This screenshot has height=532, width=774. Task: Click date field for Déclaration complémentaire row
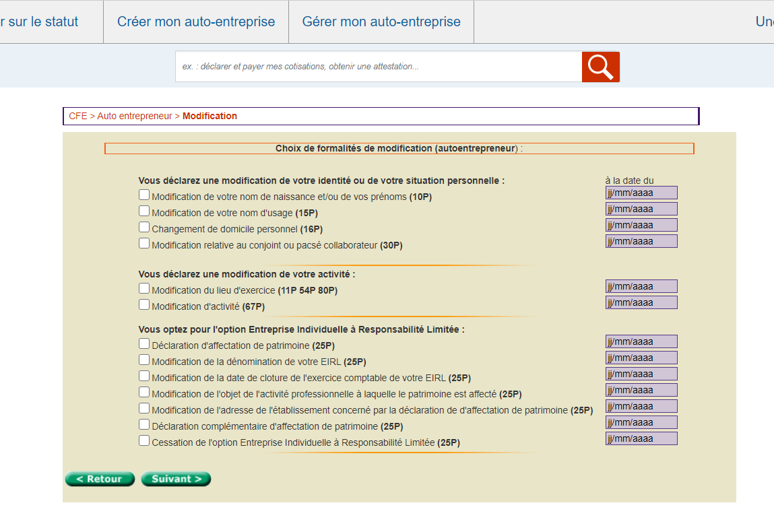coord(642,422)
